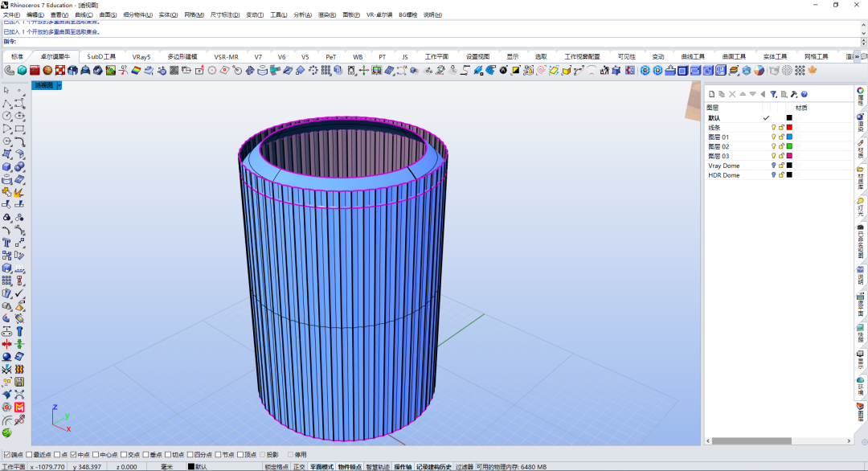Change the magenta color swatch of 图层 03
The width and height of the screenshot is (868, 471).
point(789,156)
